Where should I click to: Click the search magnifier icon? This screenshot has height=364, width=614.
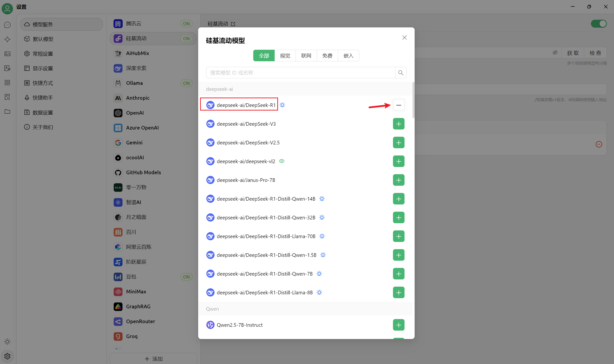pyautogui.click(x=401, y=73)
